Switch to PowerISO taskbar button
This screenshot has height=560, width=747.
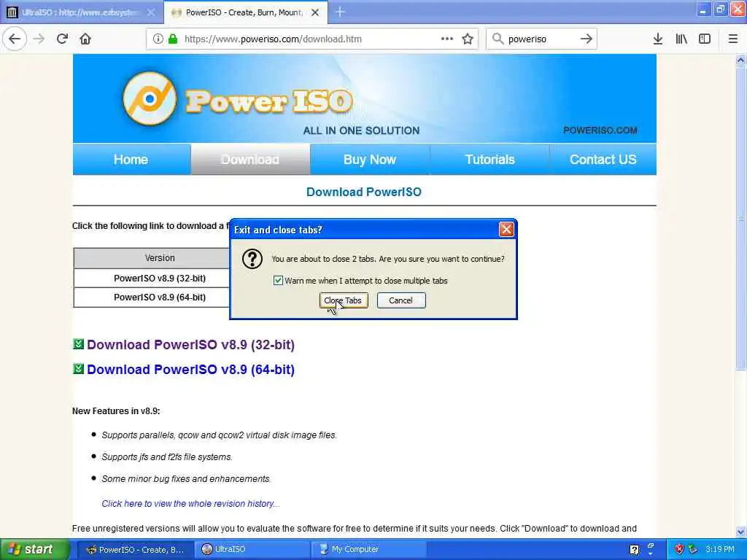pyautogui.click(x=136, y=550)
